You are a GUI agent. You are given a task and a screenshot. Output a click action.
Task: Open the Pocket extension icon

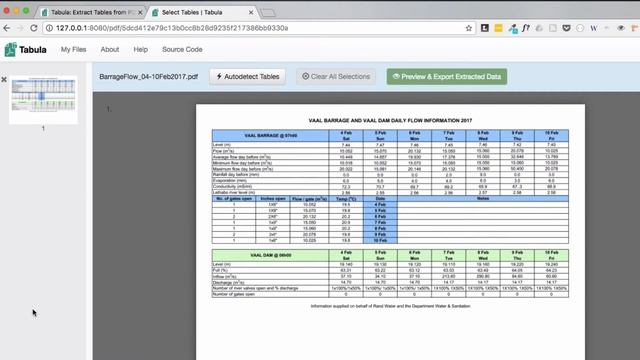[566, 28]
